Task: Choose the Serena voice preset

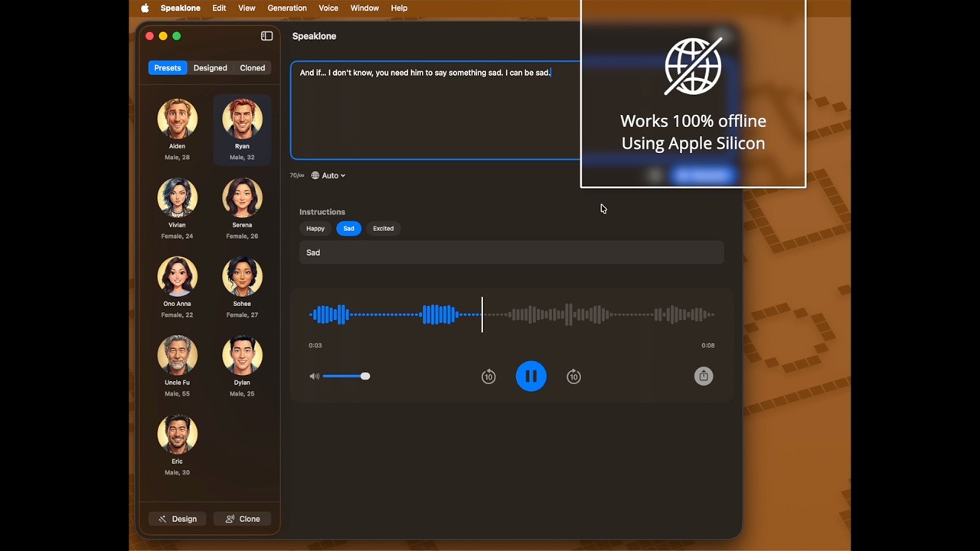Action: point(242,197)
